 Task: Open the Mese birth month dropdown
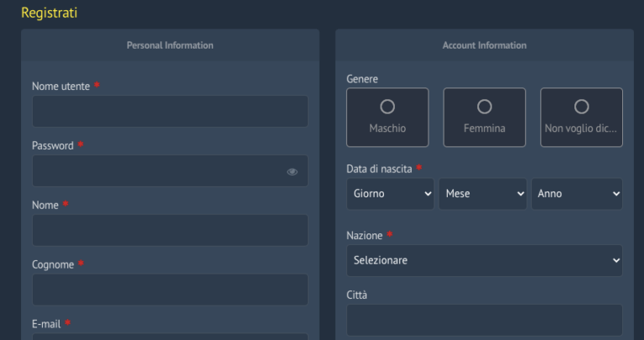coord(483,194)
